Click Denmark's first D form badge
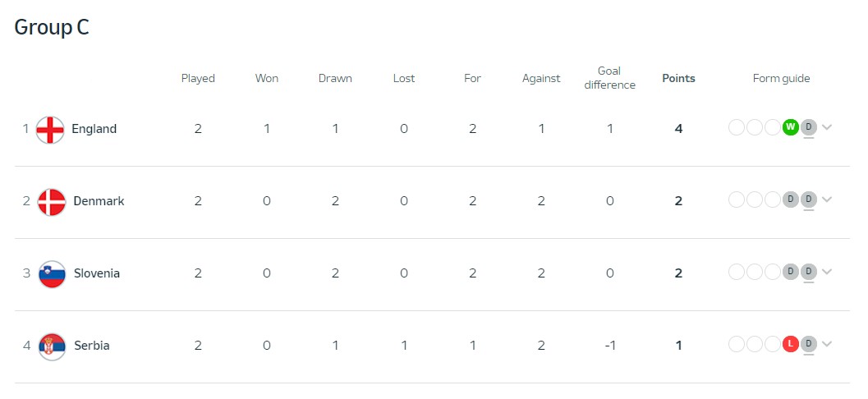The height and width of the screenshot is (399, 868). (791, 199)
